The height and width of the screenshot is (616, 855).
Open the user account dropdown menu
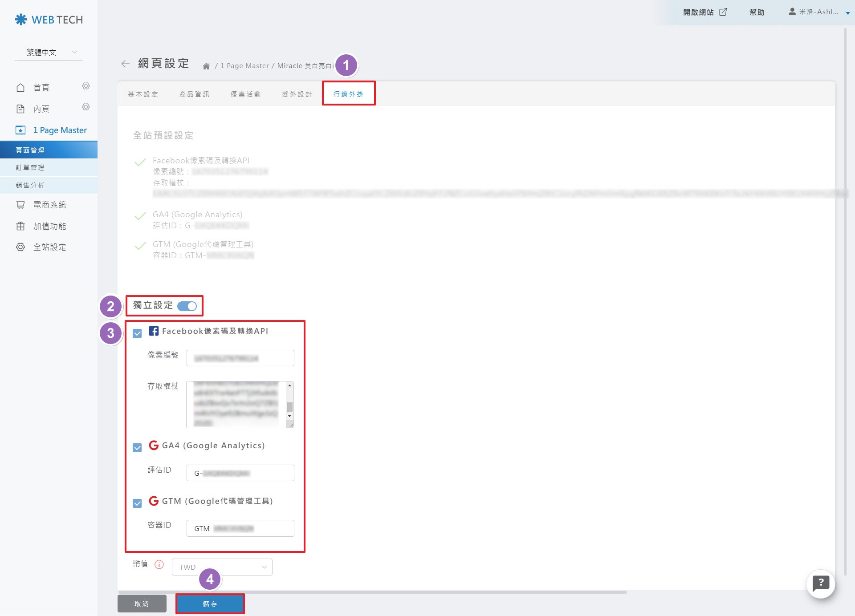click(x=818, y=12)
